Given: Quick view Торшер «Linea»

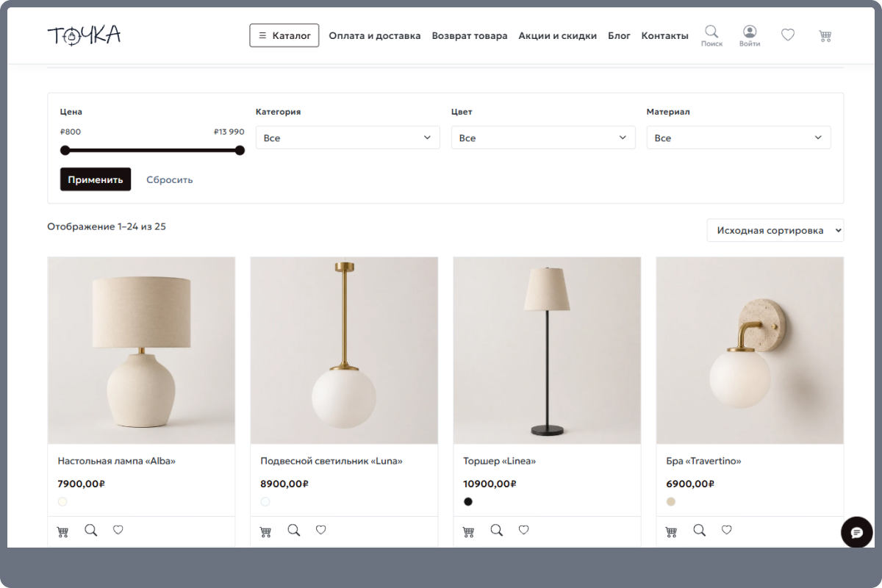Looking at the screenshot, I should pyautogui.click(x=496, y=530).
